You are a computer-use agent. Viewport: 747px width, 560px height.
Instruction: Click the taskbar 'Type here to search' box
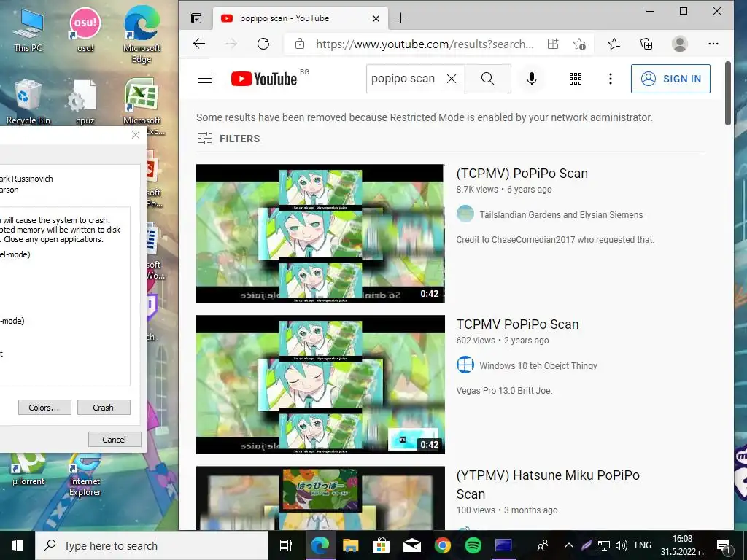152,545
